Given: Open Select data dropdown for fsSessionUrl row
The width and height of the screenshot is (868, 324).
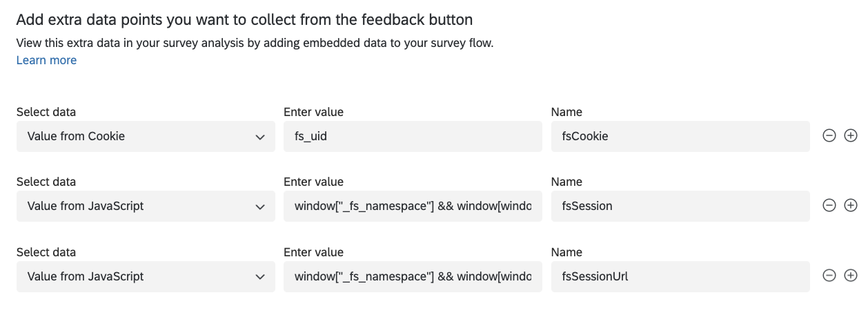Looking at the screenshot, I should click(x=145, y=276).
